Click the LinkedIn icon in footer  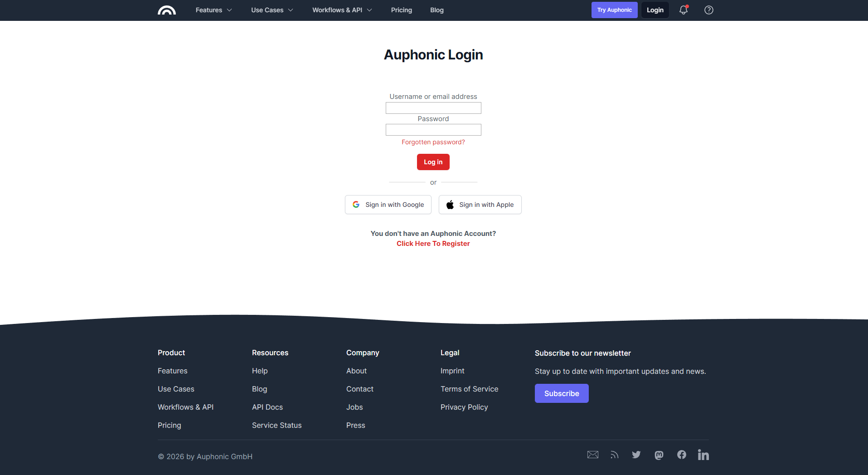[703, 455]
